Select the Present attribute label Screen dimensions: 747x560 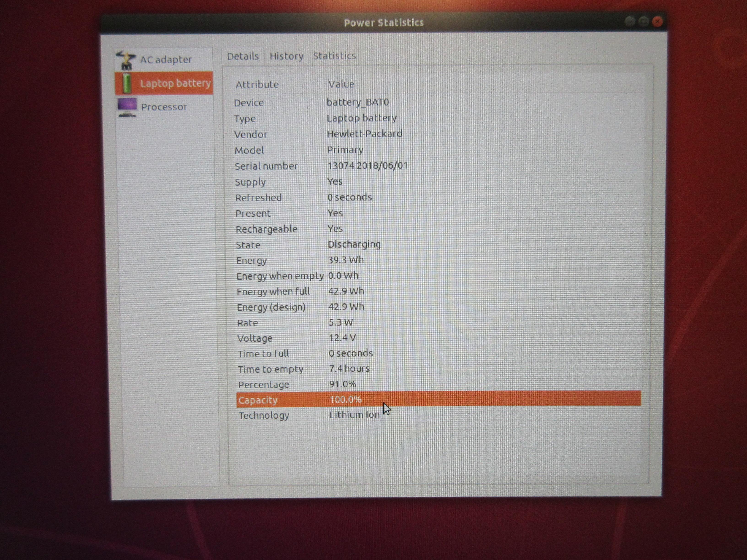(253, 214)
